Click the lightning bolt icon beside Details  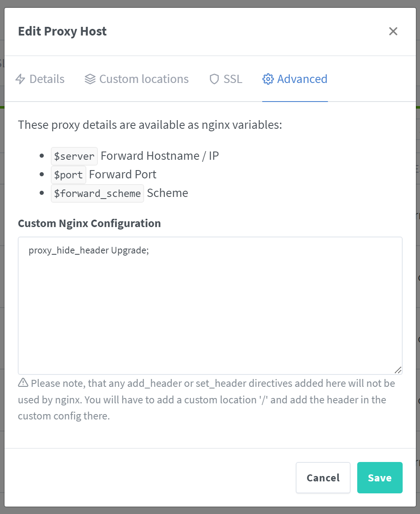click(x=20, y=79)
